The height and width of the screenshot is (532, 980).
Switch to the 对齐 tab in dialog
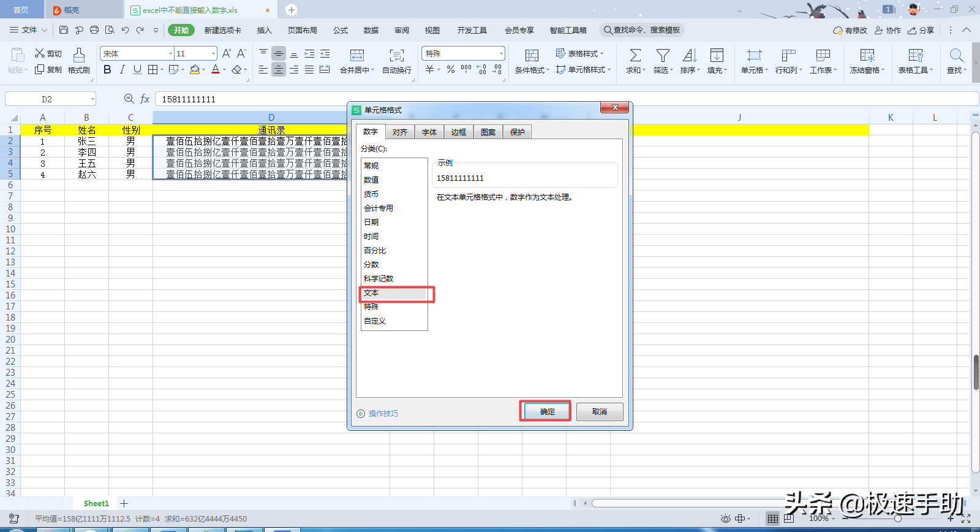pyautogui.click(x=400, y=132)
